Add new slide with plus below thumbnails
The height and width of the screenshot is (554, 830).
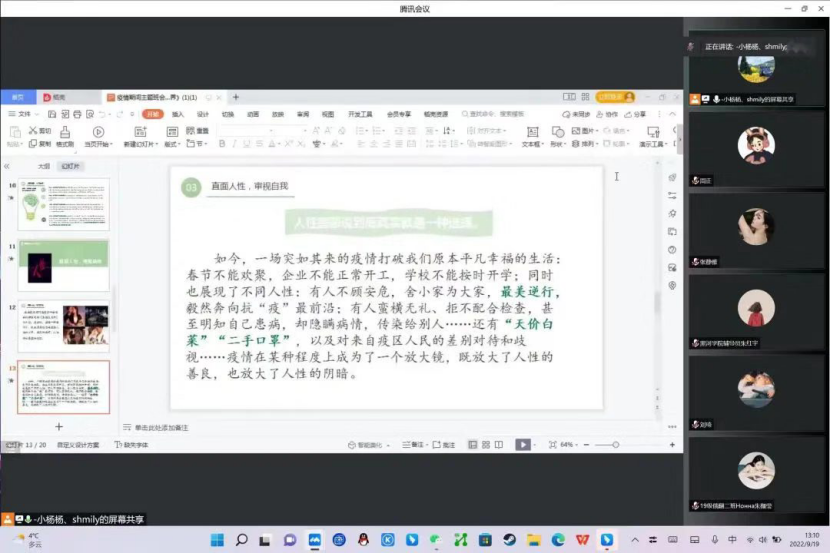click(59, 427)
